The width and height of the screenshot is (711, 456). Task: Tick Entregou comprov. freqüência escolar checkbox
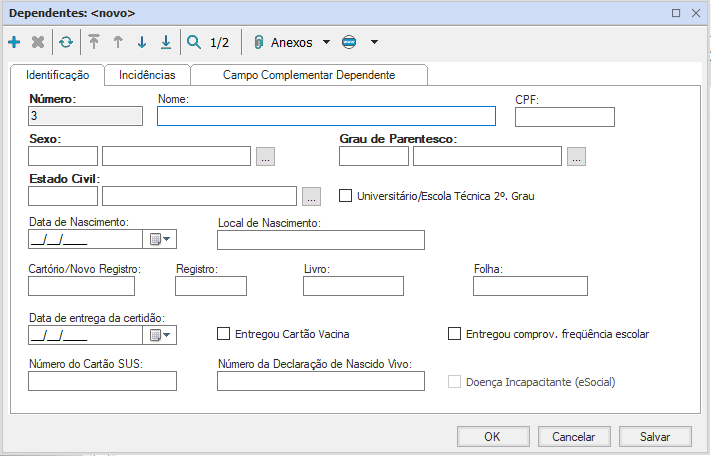point(455,334)
